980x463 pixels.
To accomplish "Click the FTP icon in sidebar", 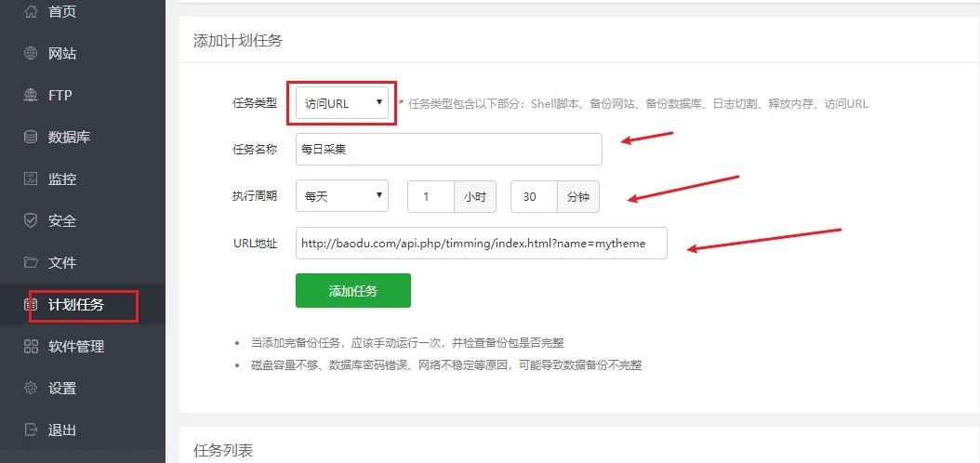I will (x=31, y=96).
